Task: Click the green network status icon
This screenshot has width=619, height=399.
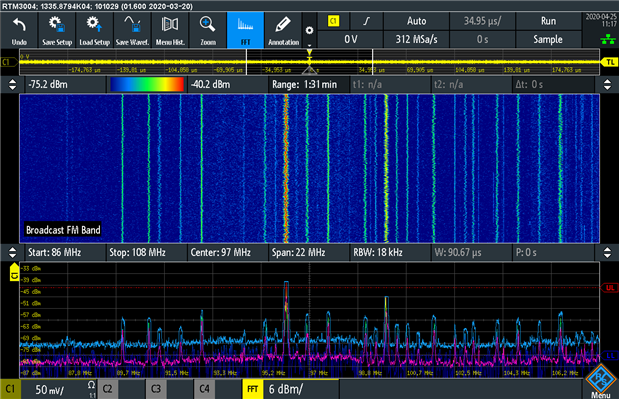Action: coord(608,39)
